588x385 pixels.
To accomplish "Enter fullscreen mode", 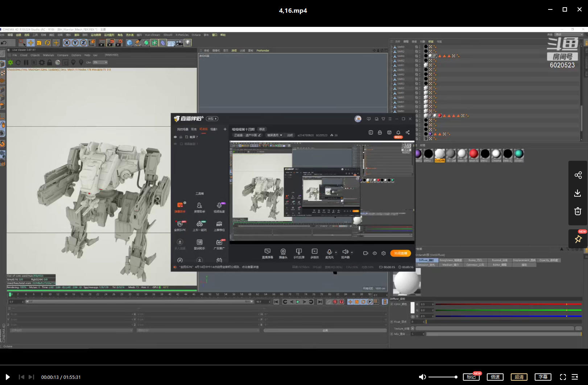I will tap(563, 377).
